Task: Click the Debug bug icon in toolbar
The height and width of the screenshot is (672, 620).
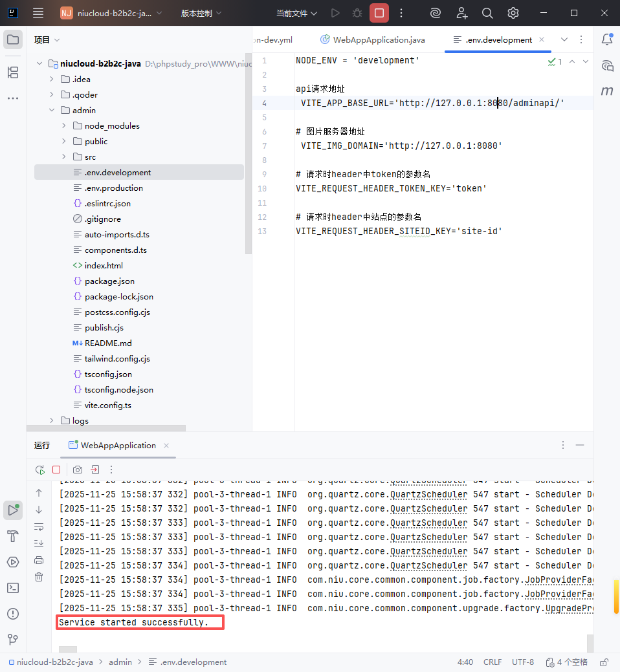Action: tap(357, 13)
